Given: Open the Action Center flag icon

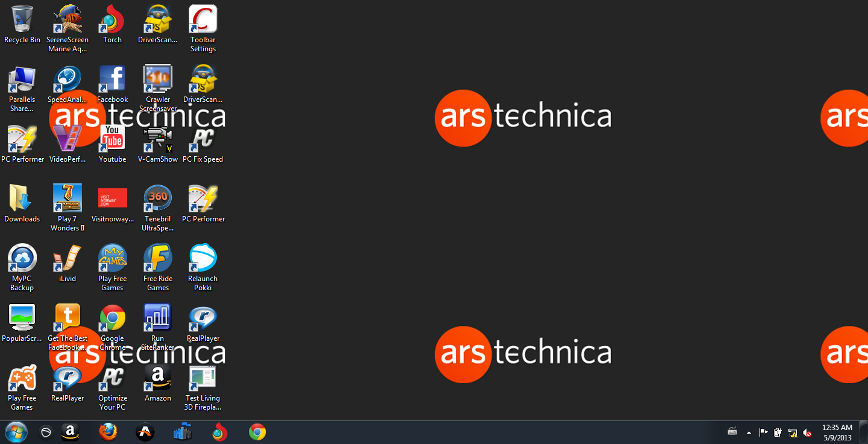Looking at the screenshot, I should tap(763, 433).
